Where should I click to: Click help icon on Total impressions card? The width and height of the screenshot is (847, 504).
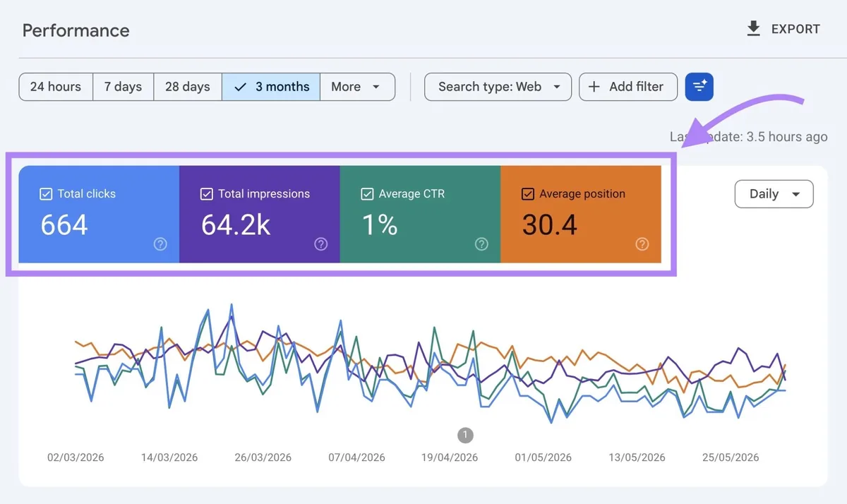[321, 244]
